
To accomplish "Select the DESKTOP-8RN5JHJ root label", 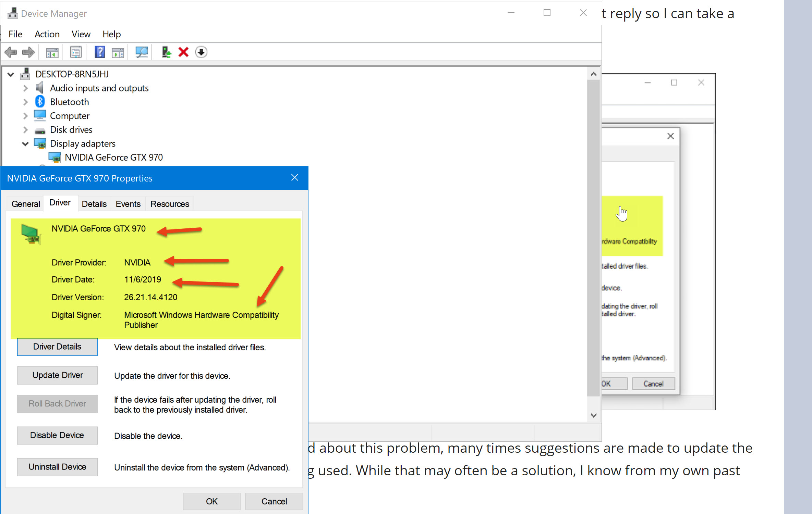I will click(72, 74).
